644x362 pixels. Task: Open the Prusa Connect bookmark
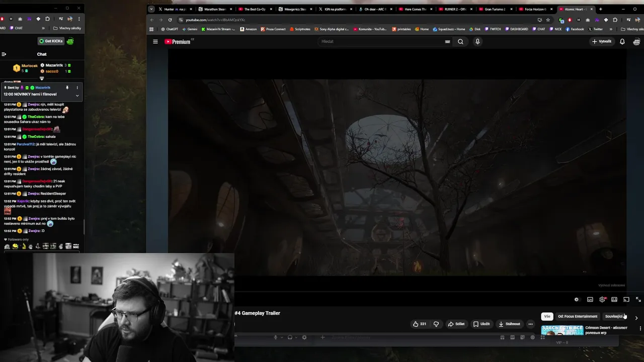(273, 29)
